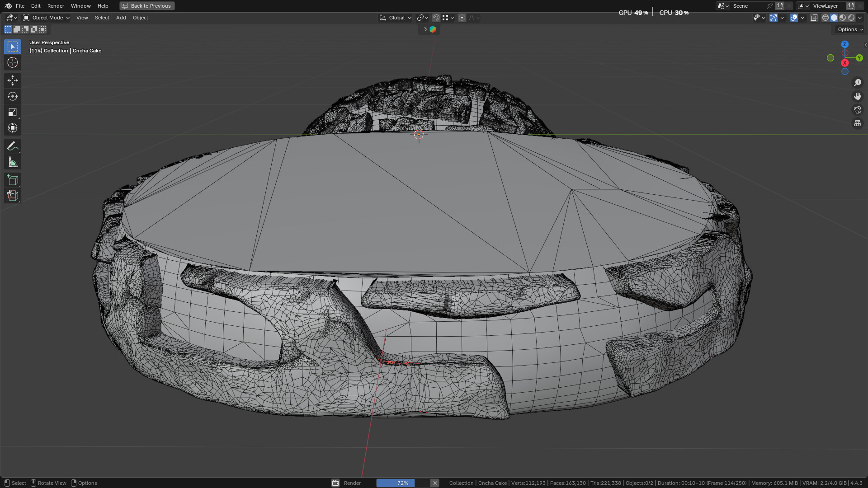Open the Object Mode dropdown
The height and width of the screenshot is (488, 868).
tap(46, 18)
